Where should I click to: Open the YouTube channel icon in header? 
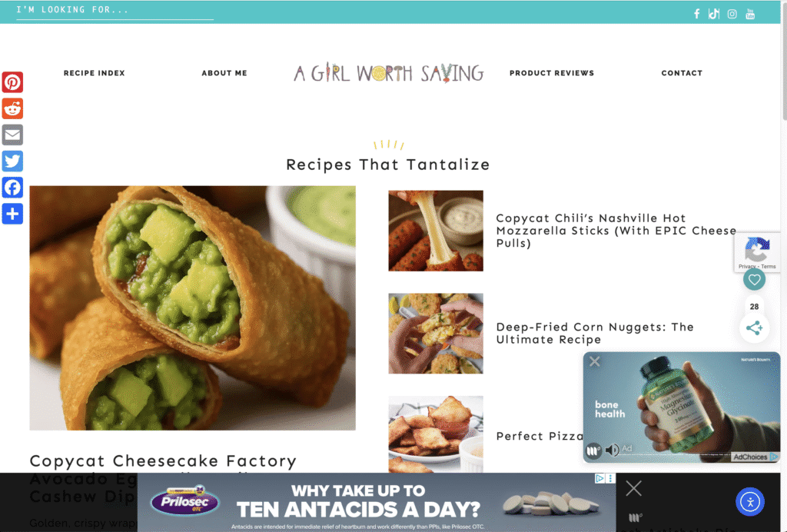click(x=750, y=14)
